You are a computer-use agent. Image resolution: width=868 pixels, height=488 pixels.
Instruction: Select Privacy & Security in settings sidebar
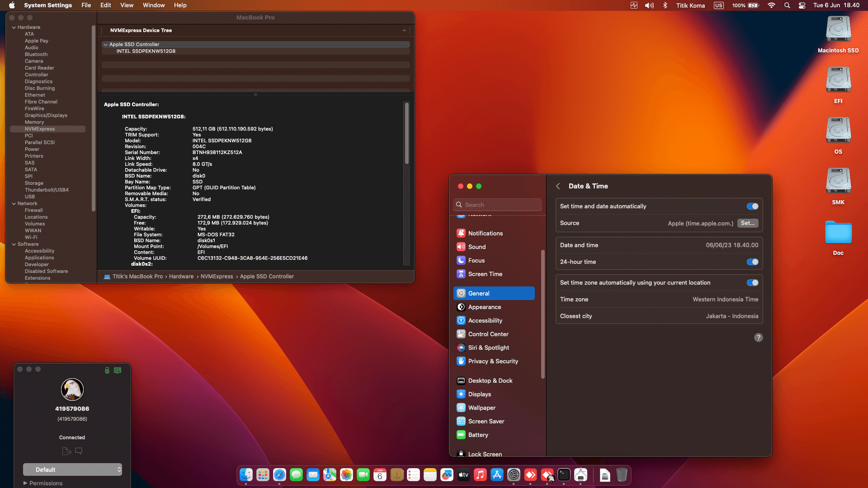coord(494,361)
